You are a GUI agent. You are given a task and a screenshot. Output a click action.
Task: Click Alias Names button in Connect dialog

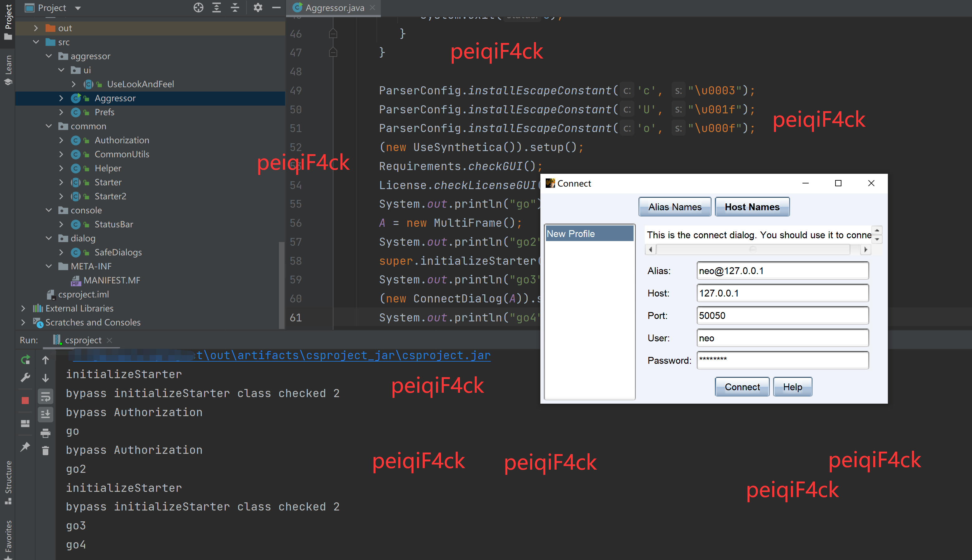[675, 207]
